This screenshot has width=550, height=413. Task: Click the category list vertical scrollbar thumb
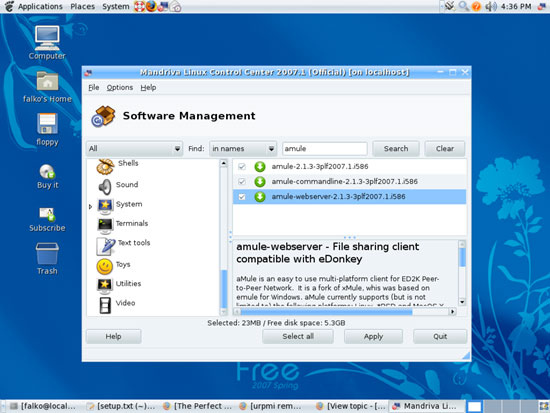coord(223,289)
